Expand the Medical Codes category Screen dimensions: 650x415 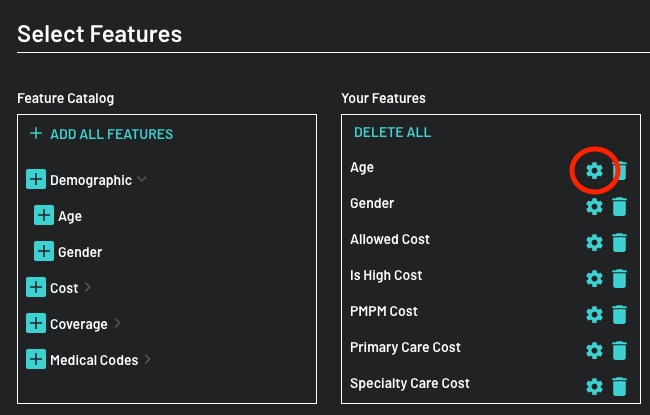click(148, 360)
